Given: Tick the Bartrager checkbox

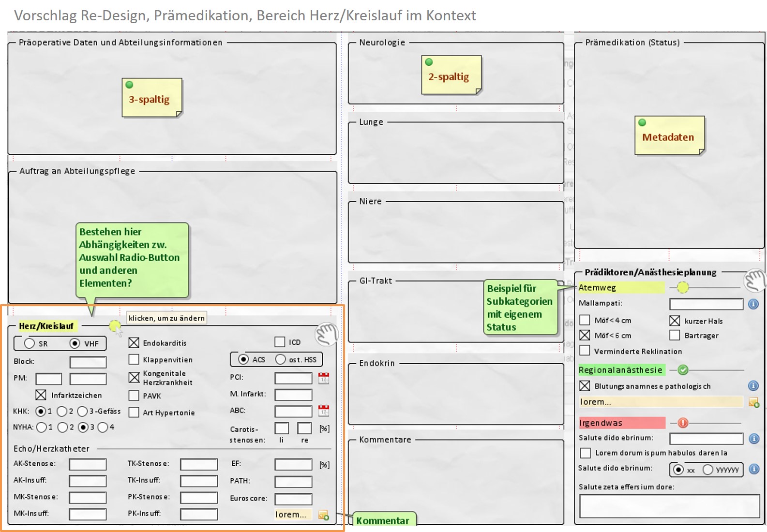Looking at the screenshot, I should click(675, 335).
